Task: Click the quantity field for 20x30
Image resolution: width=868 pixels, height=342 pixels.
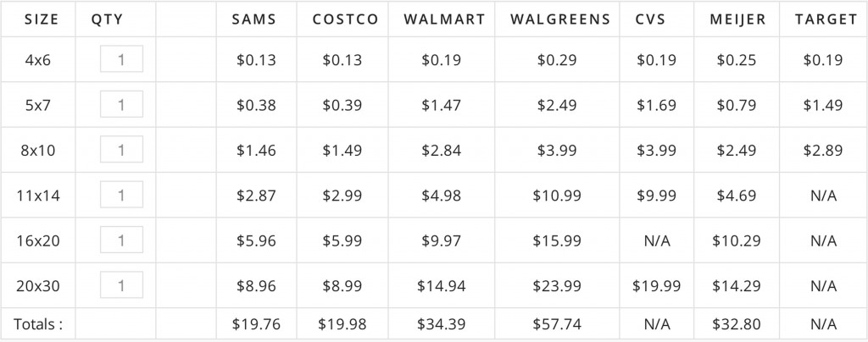Action: tap(121, 285)
